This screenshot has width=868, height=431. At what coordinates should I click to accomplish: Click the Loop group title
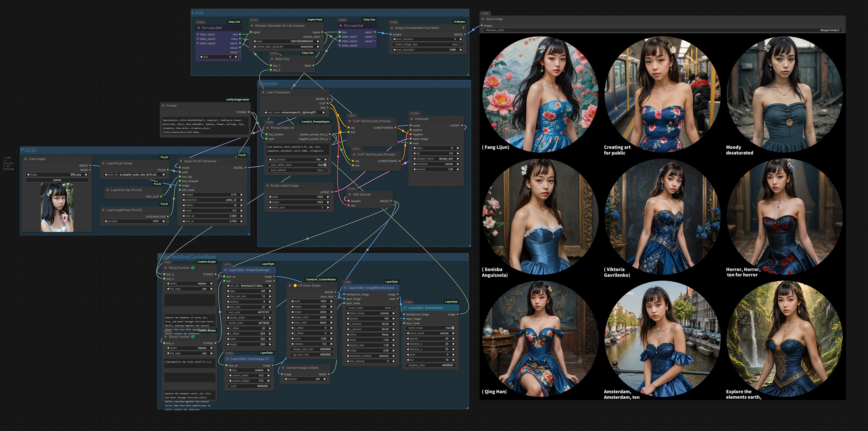[x=198, y=12]
